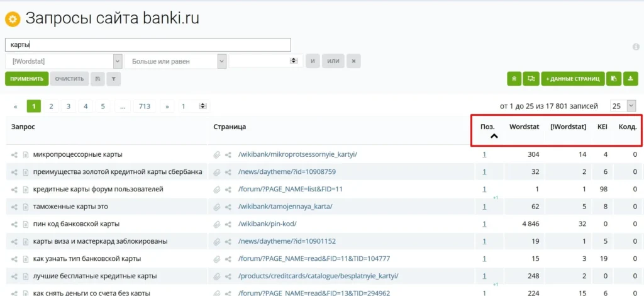Screen dimensions: 644x296
Task: Click the orange gear icon beside the page title
Action: coord(13,19)
